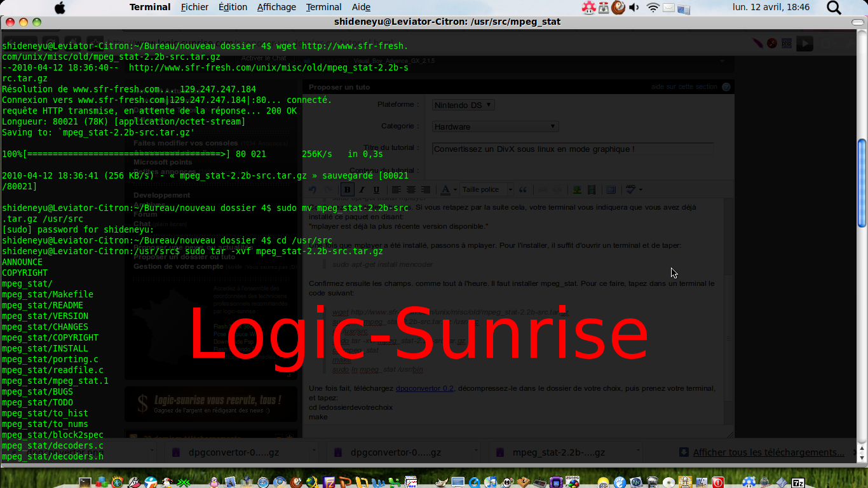Viewport: 868px width, 488px height.
Task: Open FileZilla in the dock
Action: coord(329,482)
